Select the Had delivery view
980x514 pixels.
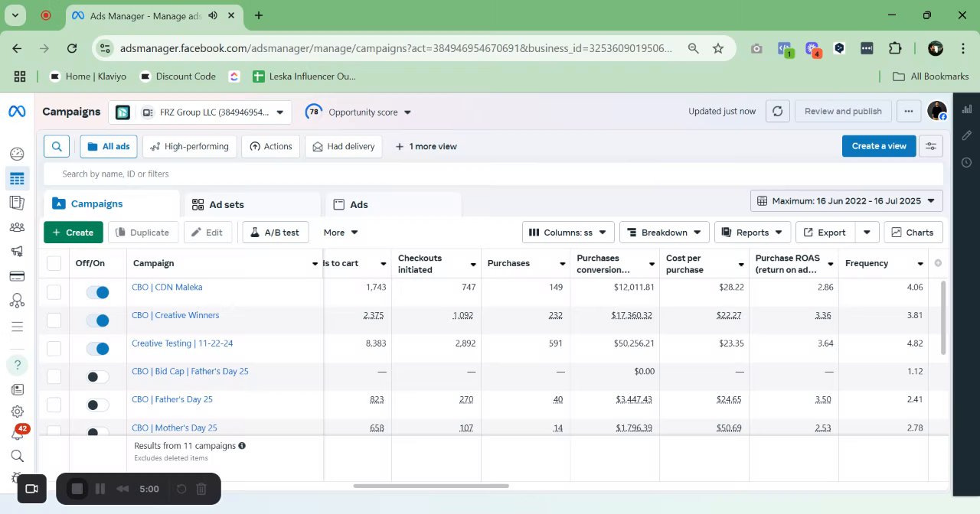click(344, 146)
